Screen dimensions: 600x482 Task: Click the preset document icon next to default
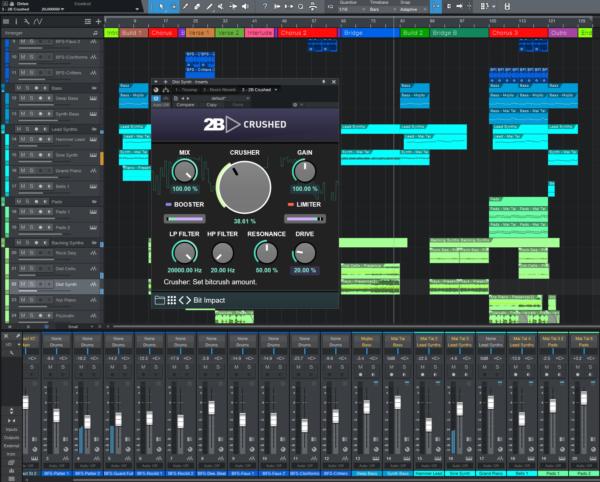pos(176,98)
